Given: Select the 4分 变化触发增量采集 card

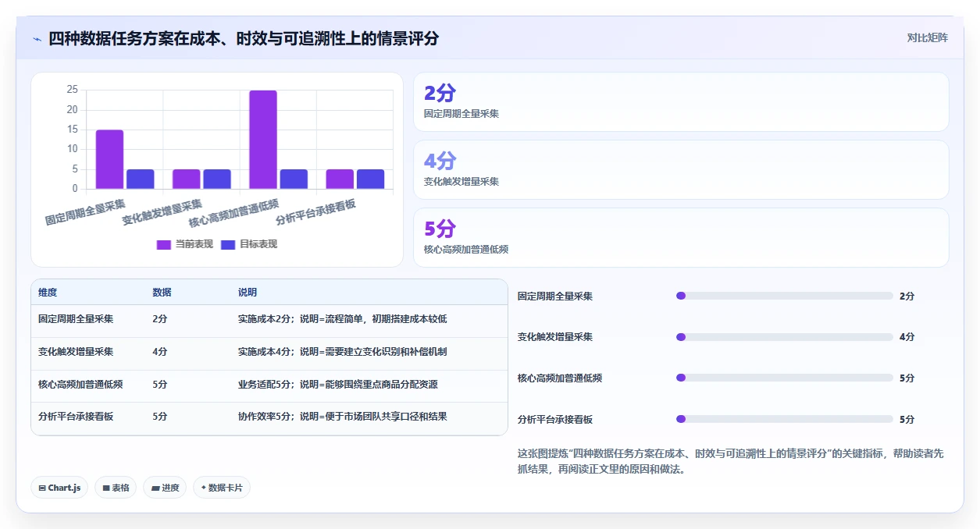Looking at the screenshot, I should click(x=681, y=170).
